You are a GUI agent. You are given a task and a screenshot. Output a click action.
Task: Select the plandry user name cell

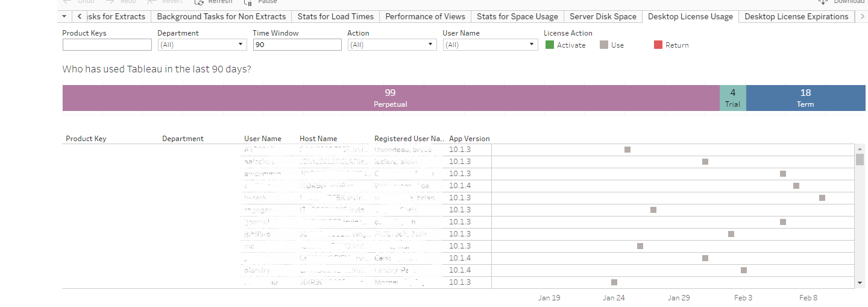click(x=258, y=270)
